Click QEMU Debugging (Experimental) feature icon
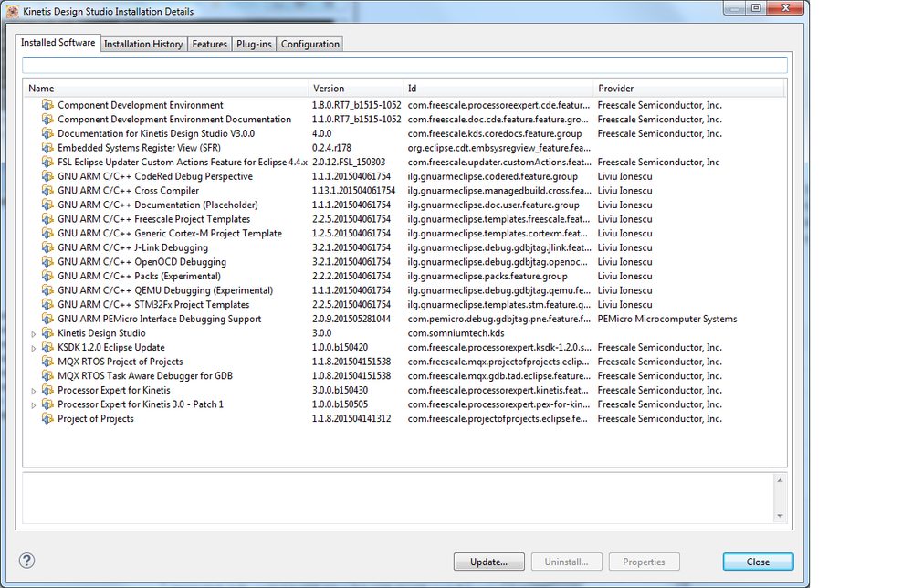Screen dimensions: 912x588 (47, 290)
